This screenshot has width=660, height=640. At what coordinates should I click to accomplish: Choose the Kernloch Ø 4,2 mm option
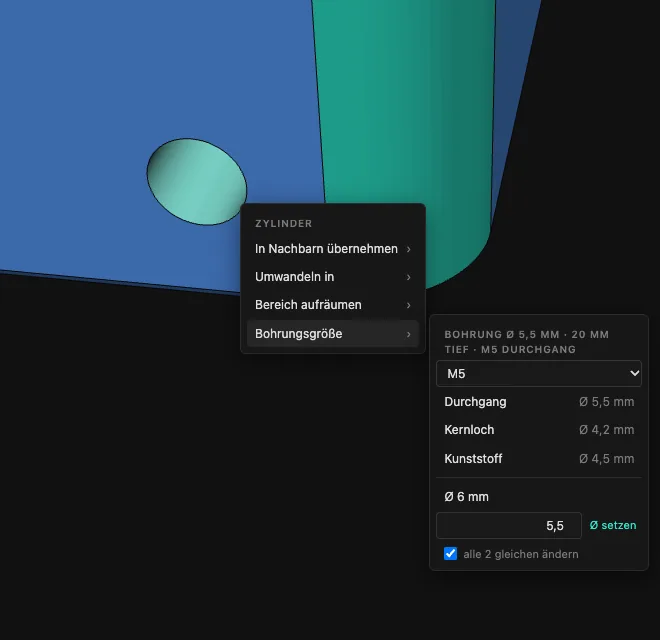click(x=539, y=430)
